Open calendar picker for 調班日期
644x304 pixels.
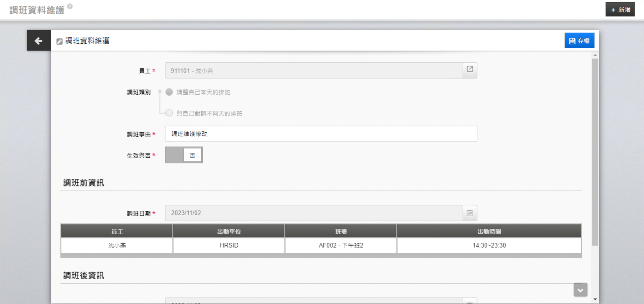470,213
